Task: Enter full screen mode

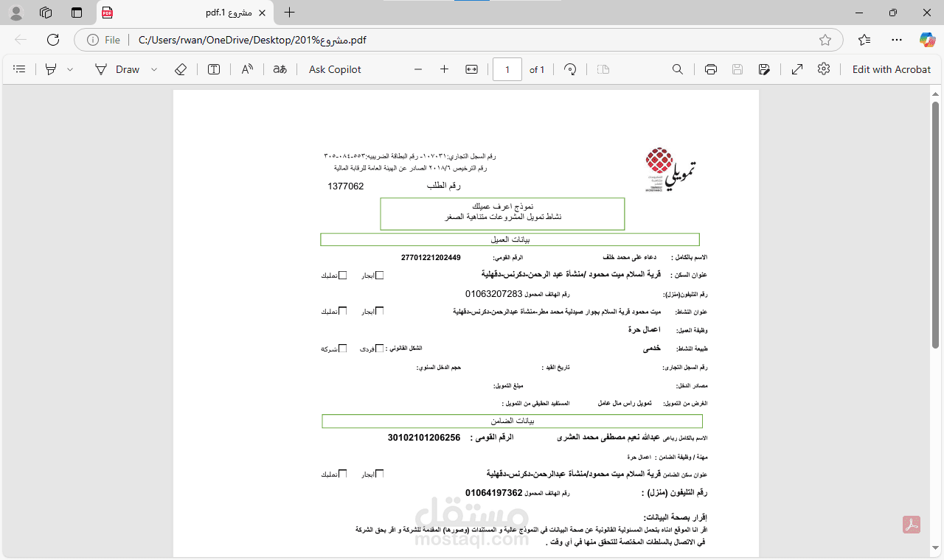Action: click(x=797, y=69)
